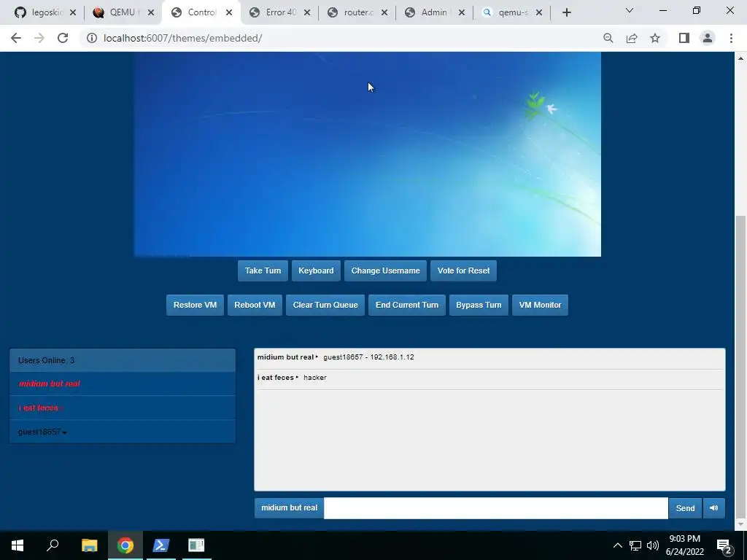Open volume tray icon
The height and width of the screenshot is (560, 747).
coord(653,545)
